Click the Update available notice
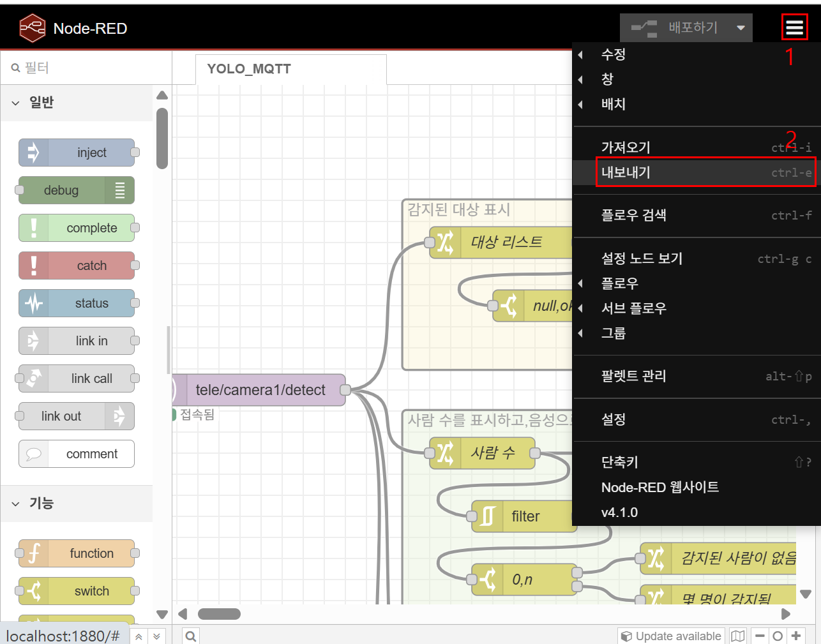The height and width of the screenshot is (644, 821). click(672, 636)
